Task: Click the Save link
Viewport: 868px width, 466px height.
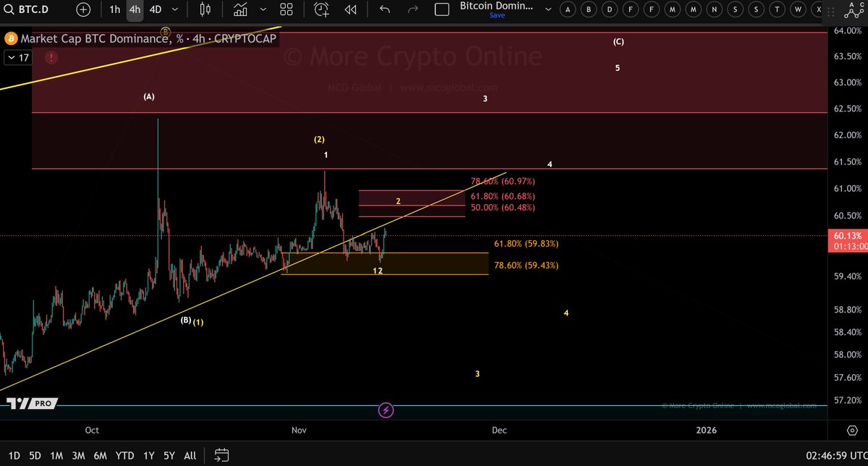Action: coord(497,15)
